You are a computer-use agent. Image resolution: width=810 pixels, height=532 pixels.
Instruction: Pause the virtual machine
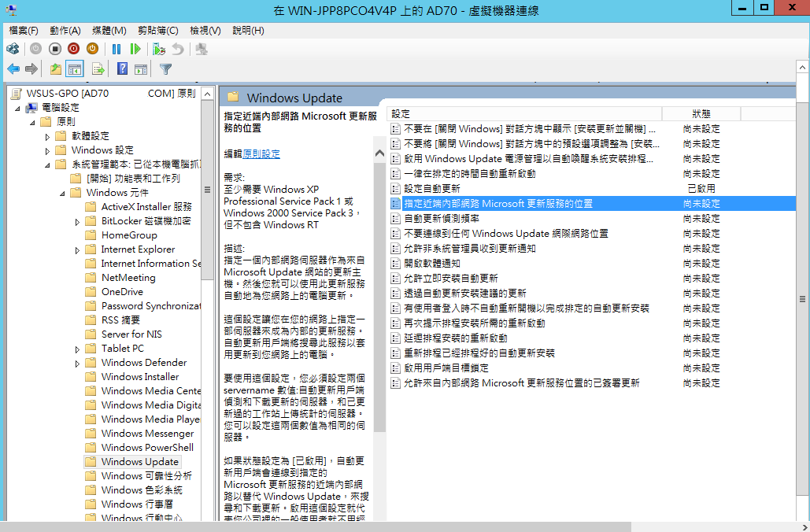pyautogui.click(x=117, y=49)
